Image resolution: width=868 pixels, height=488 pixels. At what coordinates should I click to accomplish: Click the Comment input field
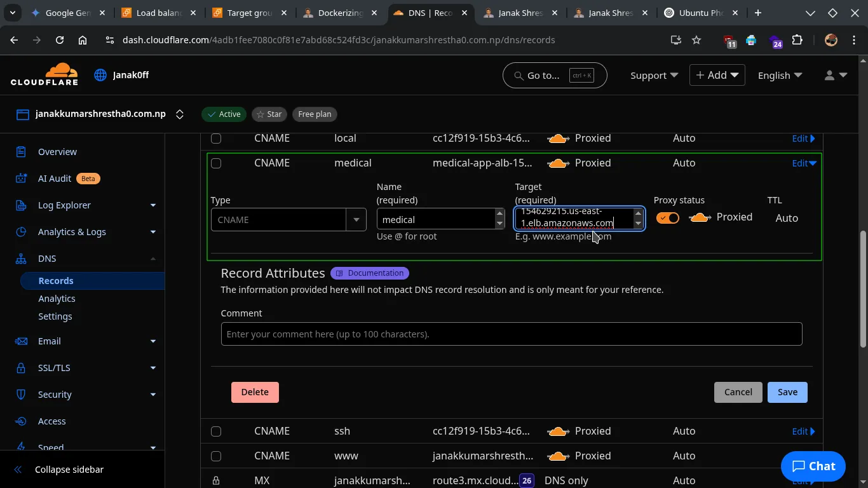(511, 334)
